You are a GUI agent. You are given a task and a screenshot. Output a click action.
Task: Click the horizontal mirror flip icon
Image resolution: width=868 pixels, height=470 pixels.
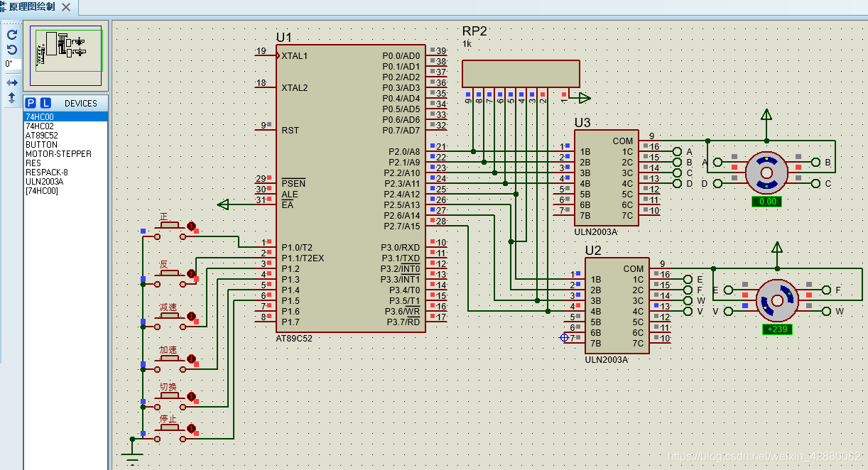coord(11,83)
